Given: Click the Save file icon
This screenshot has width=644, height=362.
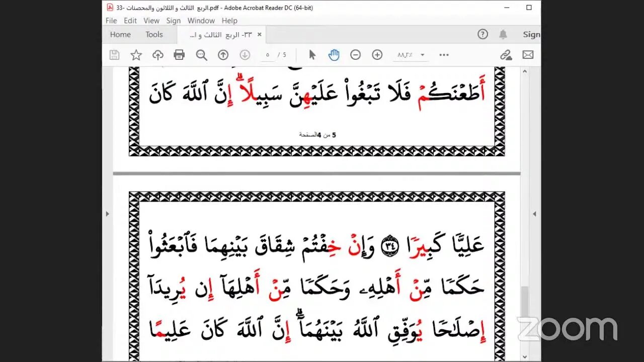Looking at the screenshot, I should click(114, 55).
